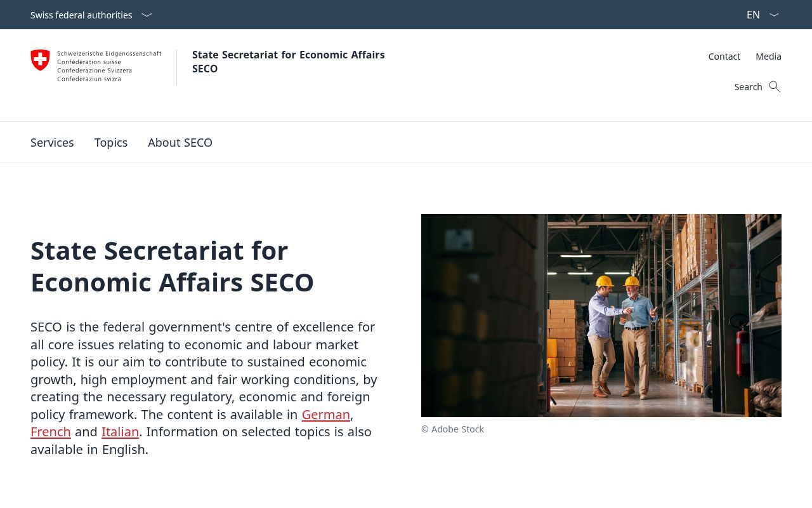Click the main heading State Secretariat for Economic Affairs SECO
The image size is (812, 508).
coord(172,267)
